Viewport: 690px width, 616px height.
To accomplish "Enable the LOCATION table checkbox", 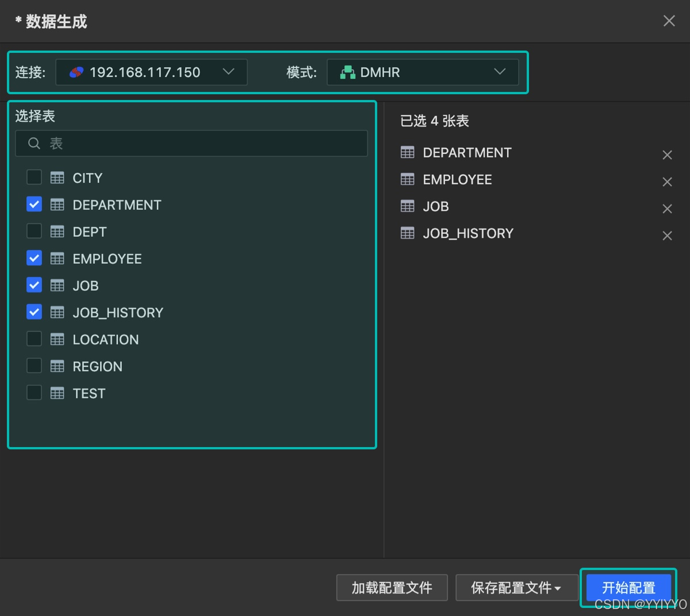I will (x=34, y=338).
